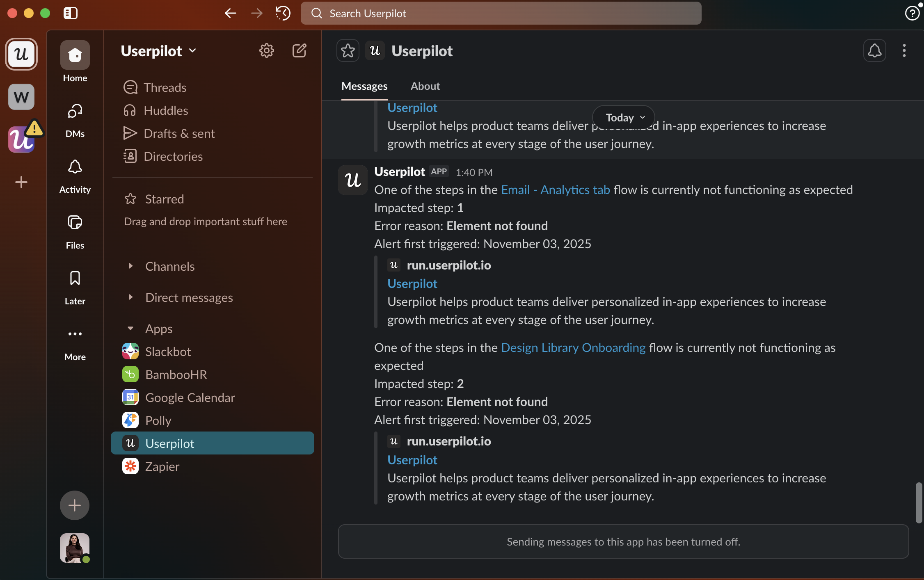Viewport: 924px width, 580px height.
Task: Open the Userpilot workspace name dropdown
Action: pyautogui.click(x=158, y=51)
